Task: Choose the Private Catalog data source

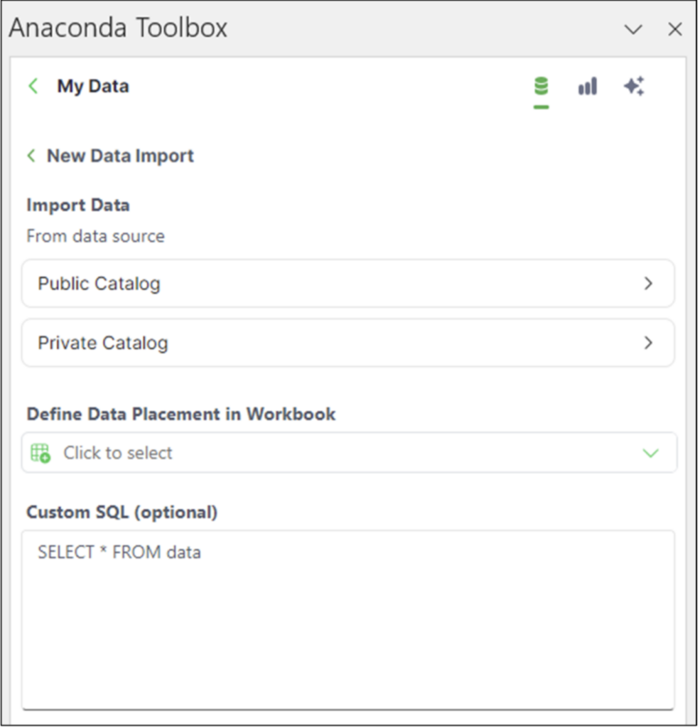Action: [103, 343]
